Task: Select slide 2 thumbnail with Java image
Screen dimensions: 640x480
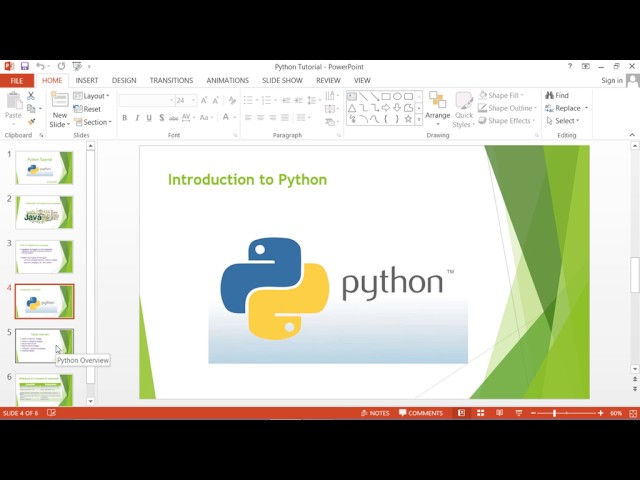Action: [x=44, y=212]
